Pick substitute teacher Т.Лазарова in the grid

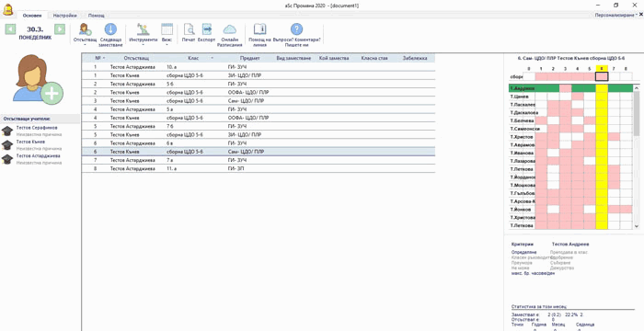pyautogui.click(x=522, y=161)
